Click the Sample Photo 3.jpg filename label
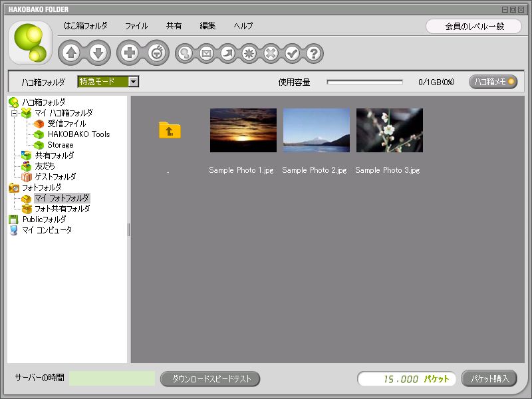 pos(388,170)
